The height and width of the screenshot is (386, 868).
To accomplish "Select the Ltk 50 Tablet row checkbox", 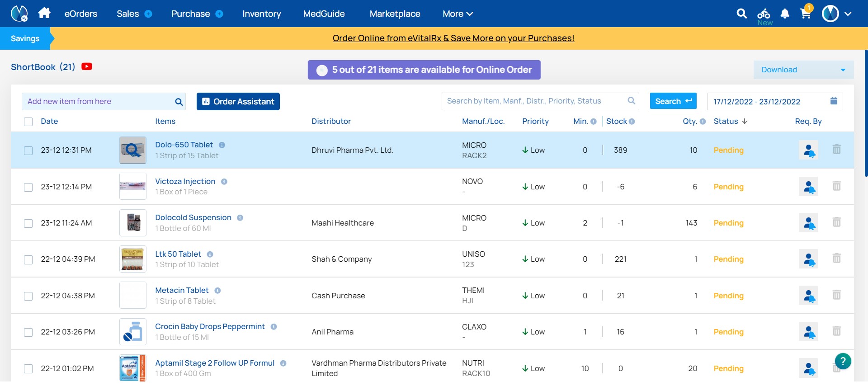I will click(28, 259).
